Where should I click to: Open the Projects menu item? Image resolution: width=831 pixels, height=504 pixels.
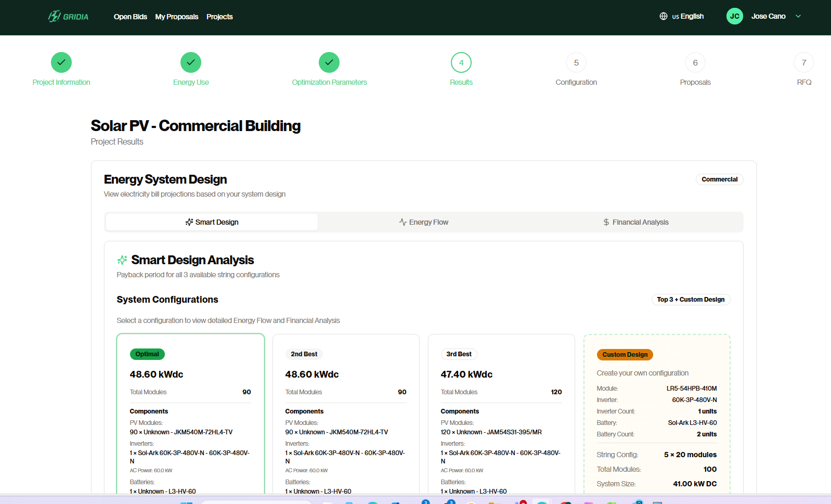click(219, 17)
